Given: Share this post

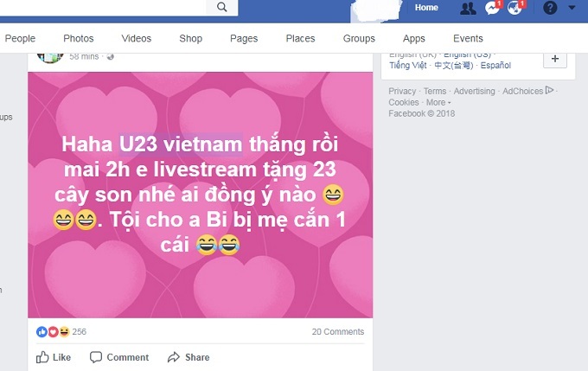Looking at the screenshot, I should click(x=189, y=357).
